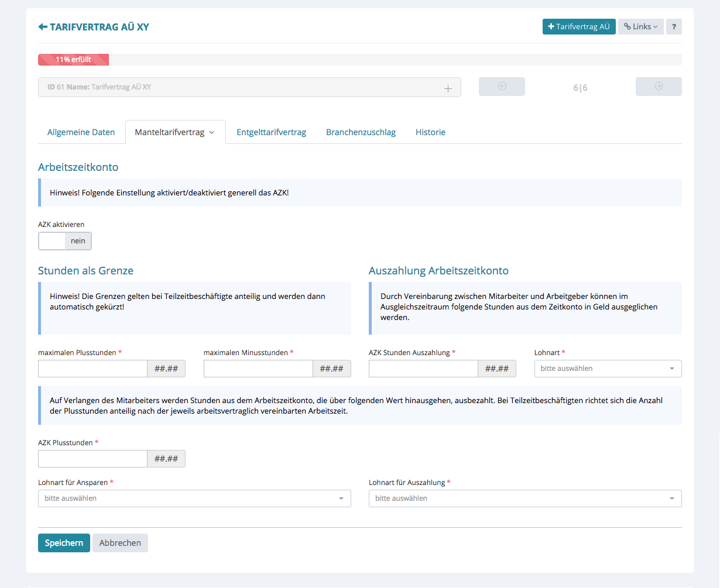Go to previous record with left arrow
This screenshot has width=720, height=588.
pyautogui.click(x=502, y=87)
